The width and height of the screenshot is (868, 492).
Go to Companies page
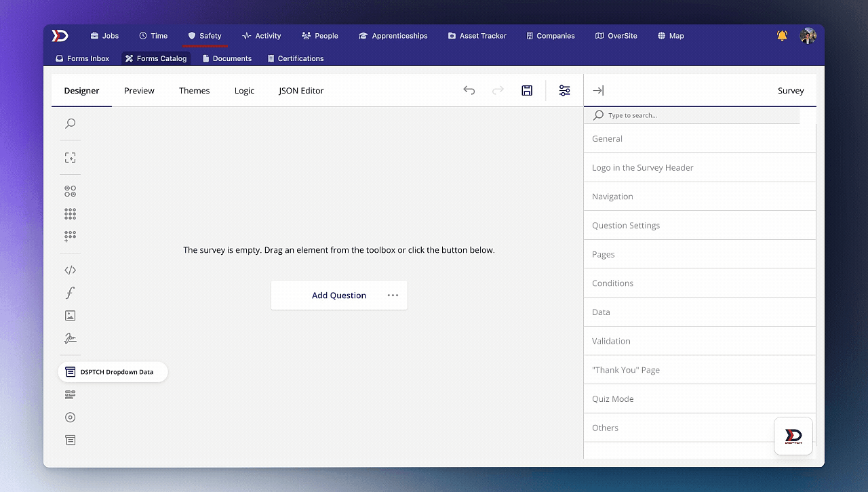[x=551, y=36]
